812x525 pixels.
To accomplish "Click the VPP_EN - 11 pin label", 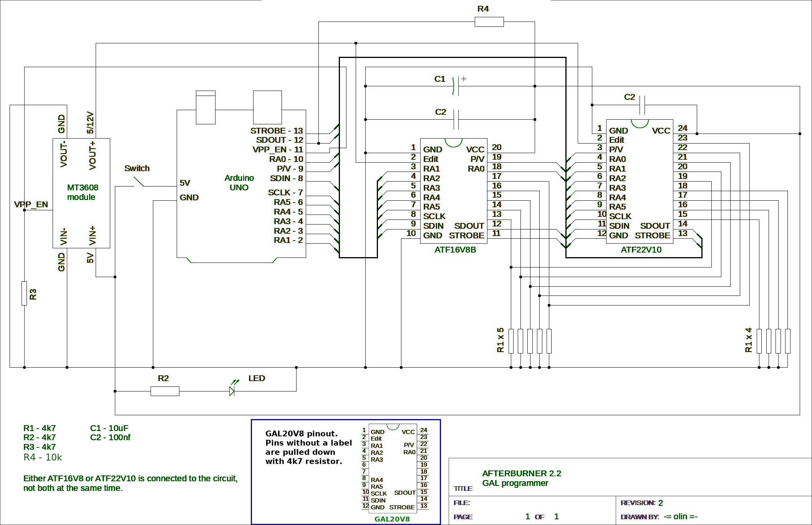I will pos(277,150).
